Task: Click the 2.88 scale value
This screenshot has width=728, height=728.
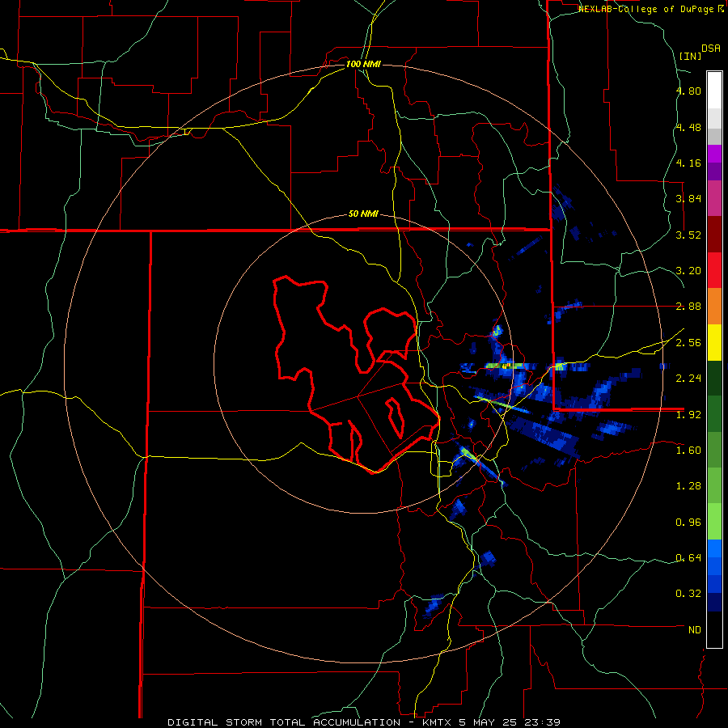Action: click(688, 307)
